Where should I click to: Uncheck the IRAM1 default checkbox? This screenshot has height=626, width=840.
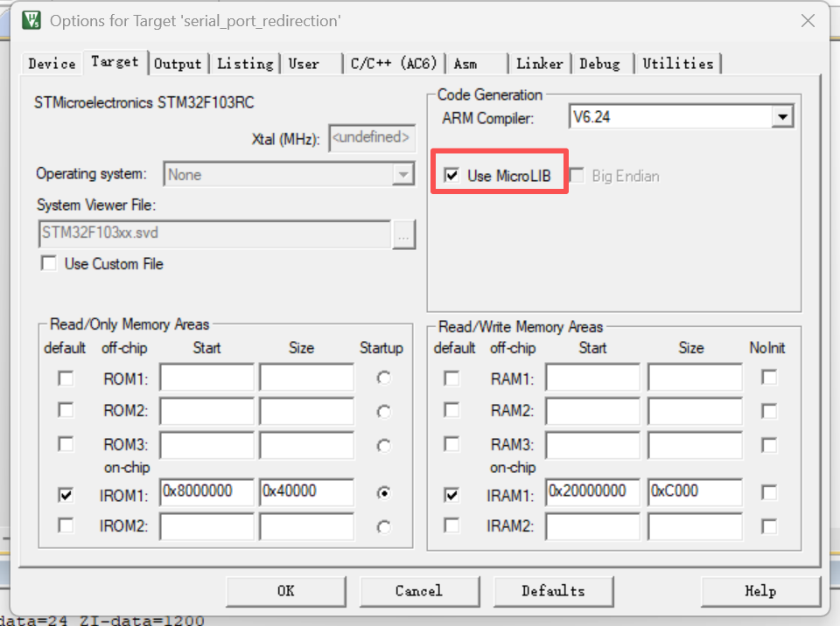[x=451, y=495]
